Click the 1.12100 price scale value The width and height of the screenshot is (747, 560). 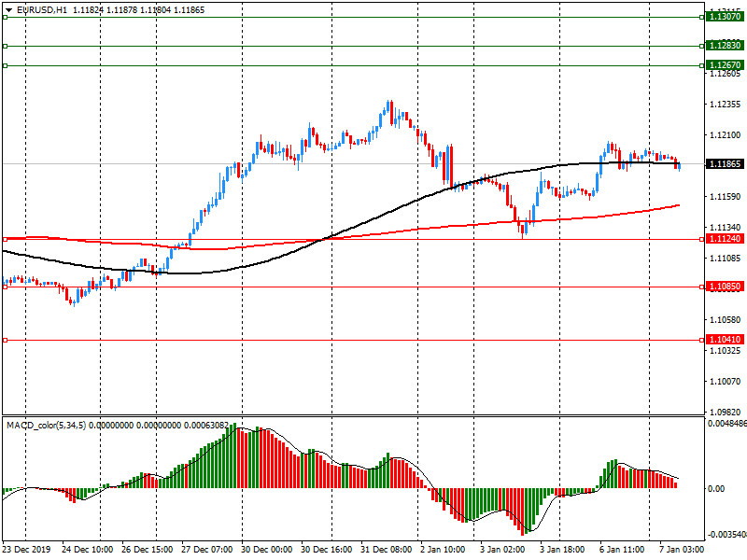(726, 135)
